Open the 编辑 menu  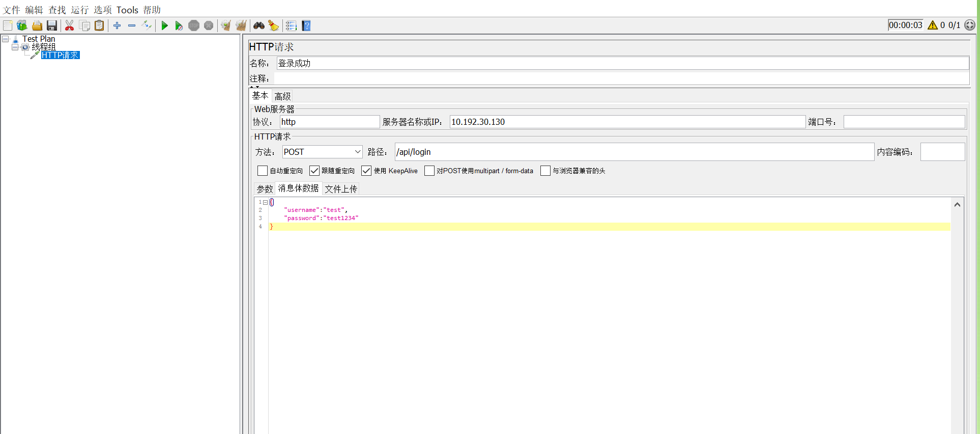pyautogui.click(x=34, y=10)
